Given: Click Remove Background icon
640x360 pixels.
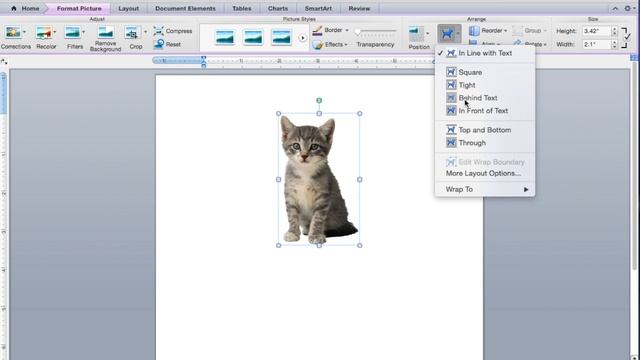Looking at the screenshot, I should [105, 32].
